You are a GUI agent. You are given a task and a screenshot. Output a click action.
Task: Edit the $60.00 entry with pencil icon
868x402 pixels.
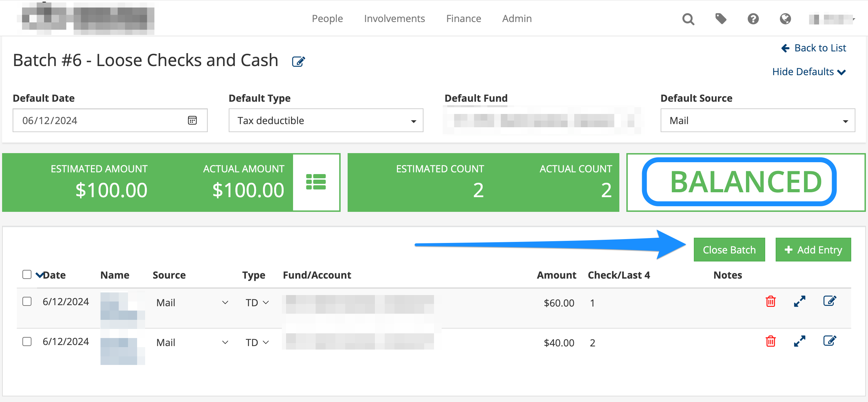pos(830,301)
